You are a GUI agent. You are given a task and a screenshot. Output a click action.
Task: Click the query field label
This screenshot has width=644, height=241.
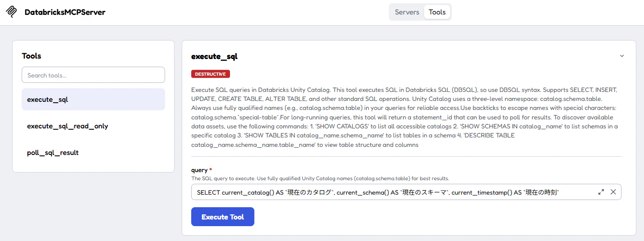click(x=199, y=170)
